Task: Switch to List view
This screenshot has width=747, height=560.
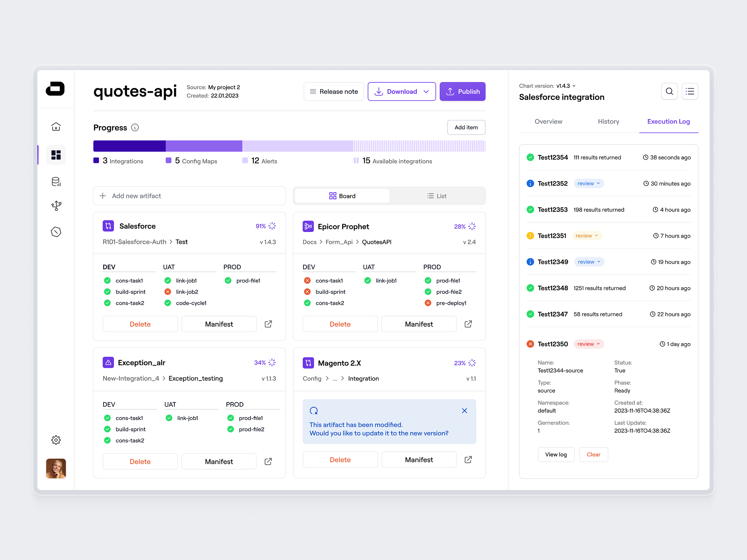Action: tap(437, 196)
